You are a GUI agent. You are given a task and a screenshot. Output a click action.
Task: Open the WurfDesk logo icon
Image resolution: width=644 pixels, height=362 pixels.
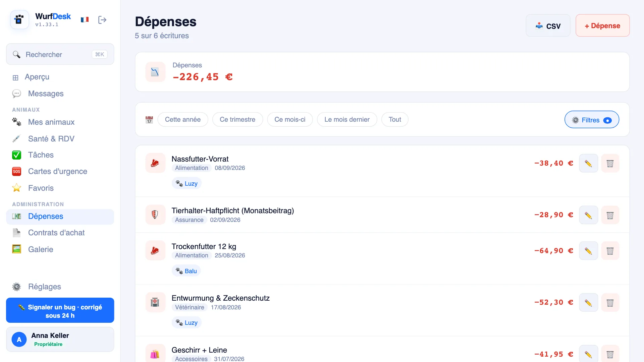(x=19, y=20)
